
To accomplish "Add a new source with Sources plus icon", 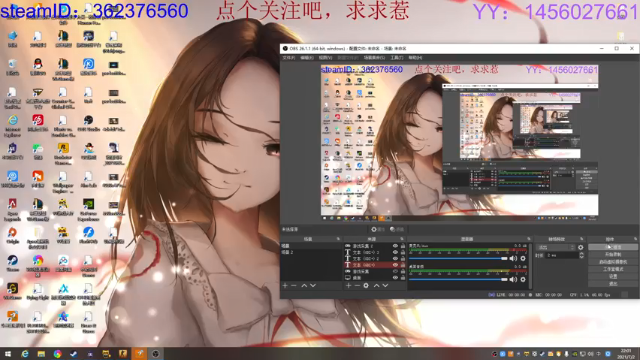I will click(x=348, y=286).
